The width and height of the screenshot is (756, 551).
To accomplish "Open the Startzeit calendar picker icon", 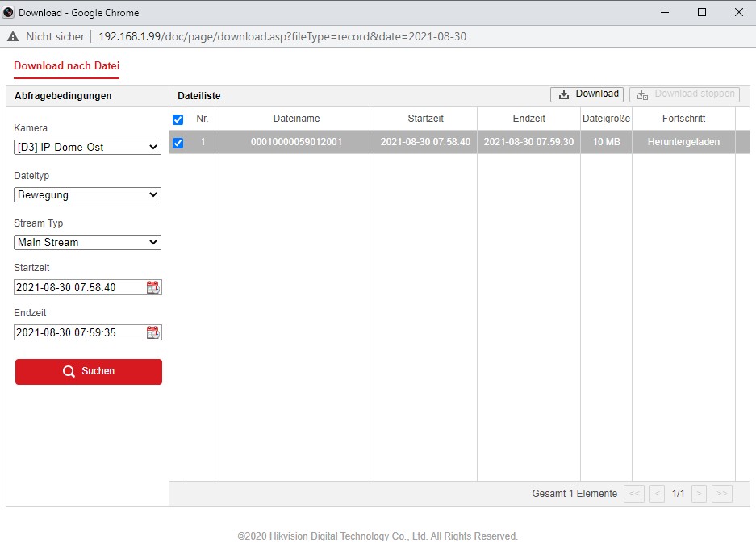I will click(153, 287).
